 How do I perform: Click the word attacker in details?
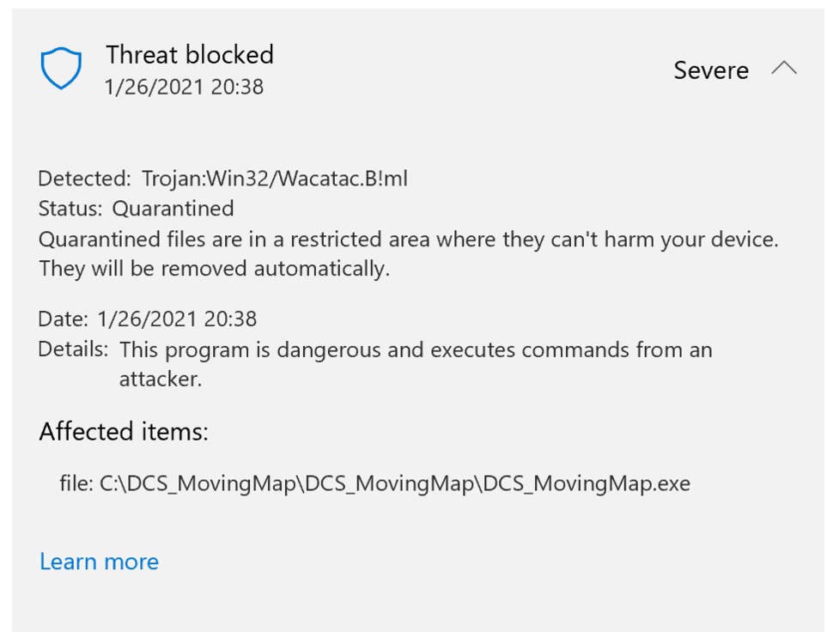tap(160, 379)
